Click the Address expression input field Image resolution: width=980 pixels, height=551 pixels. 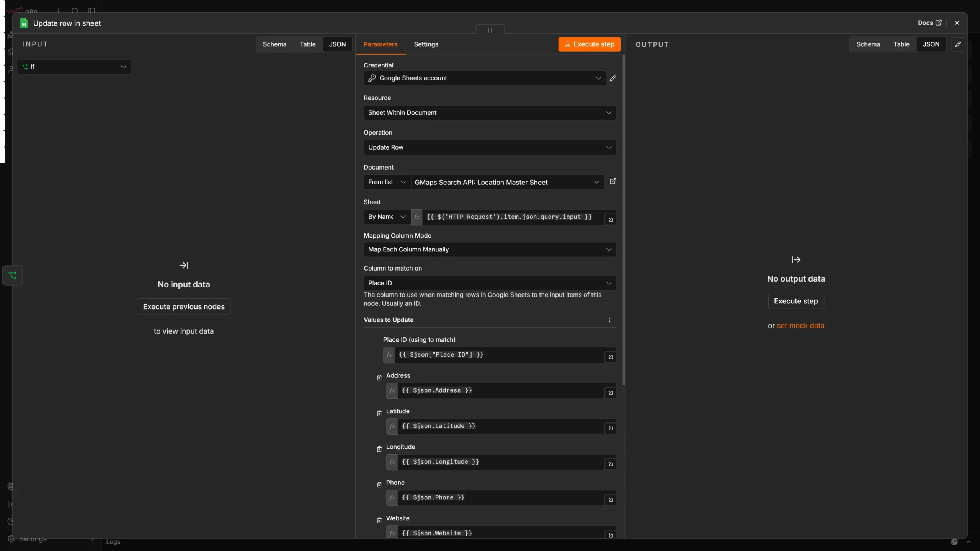(x=501, y=390)
